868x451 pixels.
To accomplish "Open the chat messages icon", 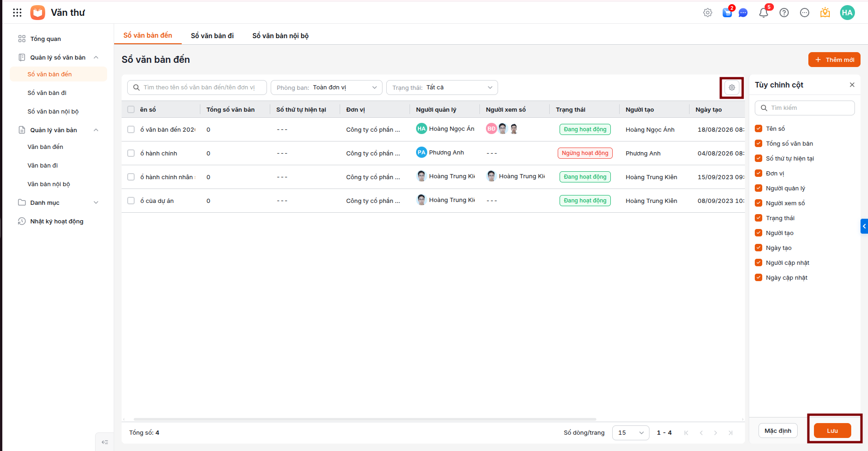I will 743,13.
